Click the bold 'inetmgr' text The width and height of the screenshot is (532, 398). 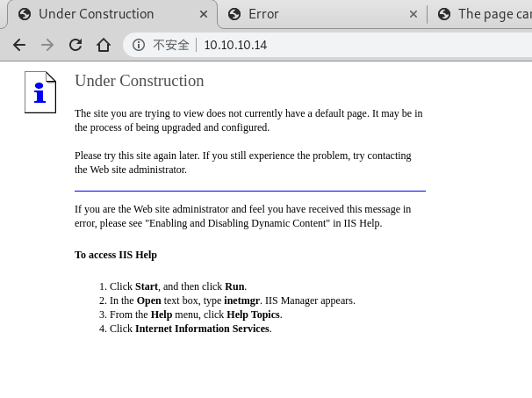[241, 300]
